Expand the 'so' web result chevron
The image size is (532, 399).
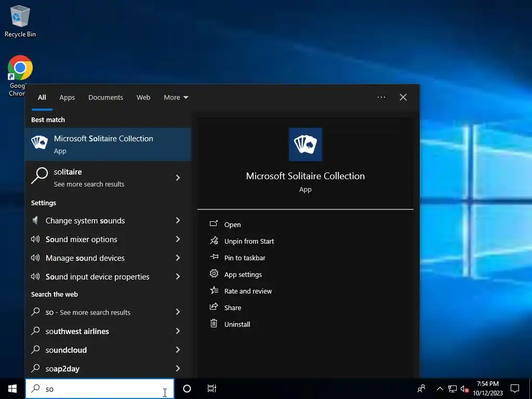pyautogui.click(x=178, y=312)
